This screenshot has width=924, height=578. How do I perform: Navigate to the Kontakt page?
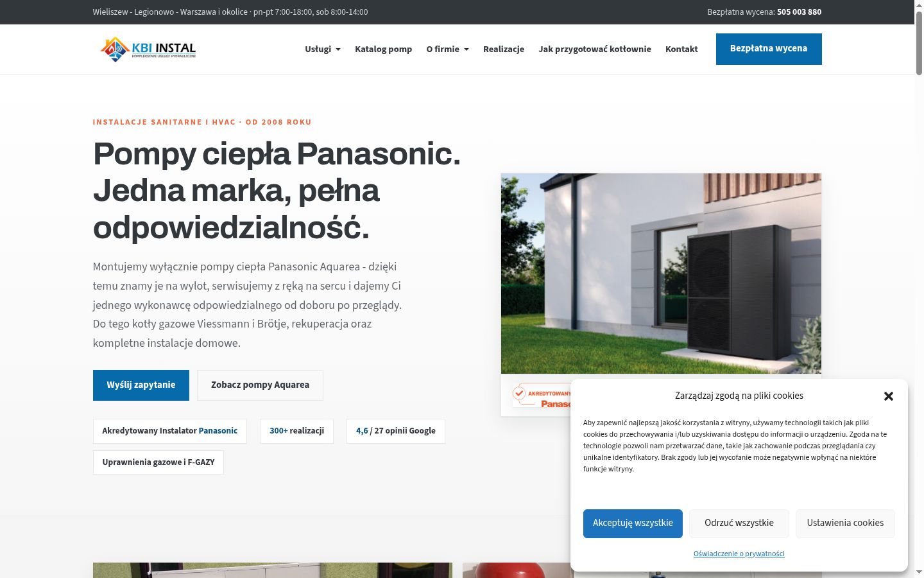(x=681, y=49)
